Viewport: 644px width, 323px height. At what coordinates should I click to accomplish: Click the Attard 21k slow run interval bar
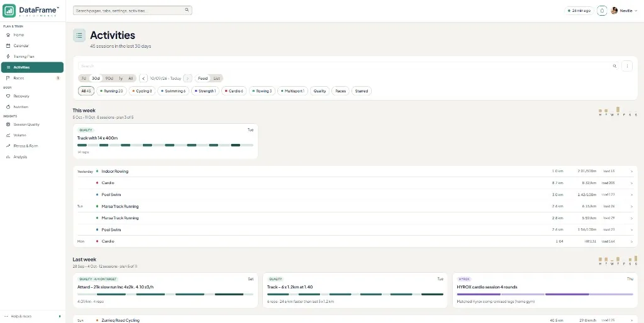tap(165, 294)
